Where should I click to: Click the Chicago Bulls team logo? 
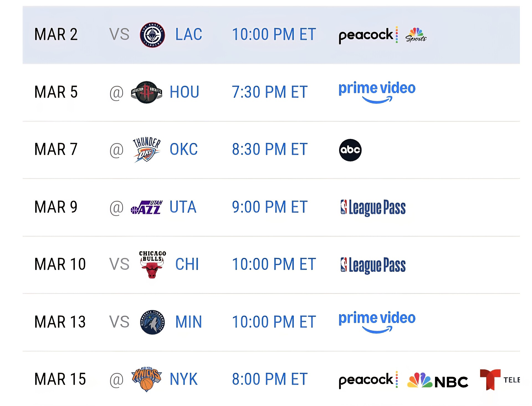[x=152, y=264]
